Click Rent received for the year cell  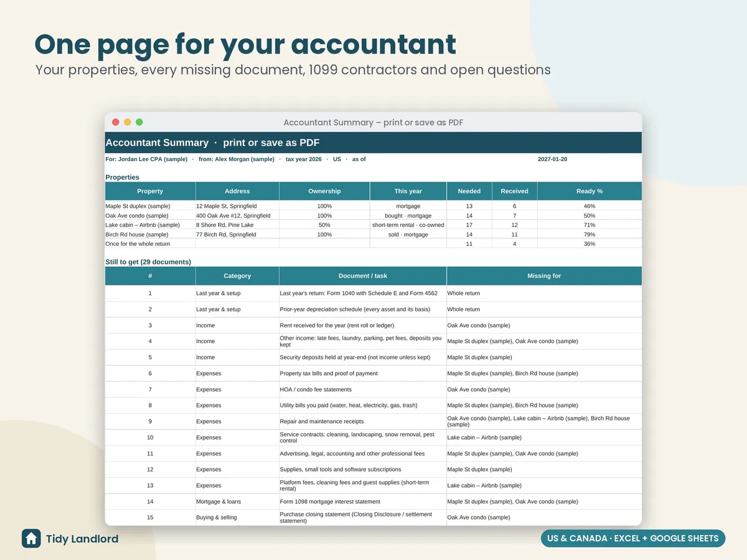point(363,325)
